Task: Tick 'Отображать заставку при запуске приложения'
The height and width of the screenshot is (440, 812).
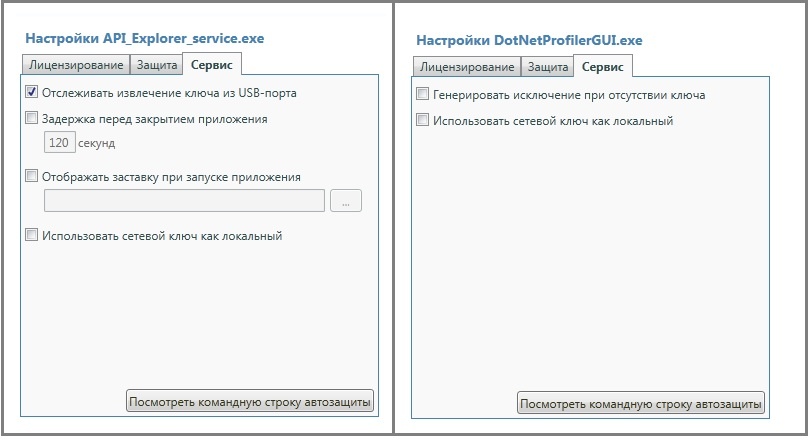Action: 32,177
